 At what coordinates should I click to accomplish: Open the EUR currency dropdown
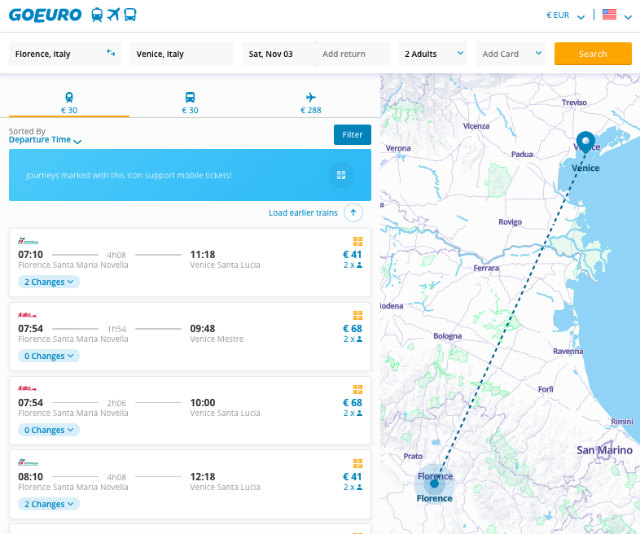(565, 16)
